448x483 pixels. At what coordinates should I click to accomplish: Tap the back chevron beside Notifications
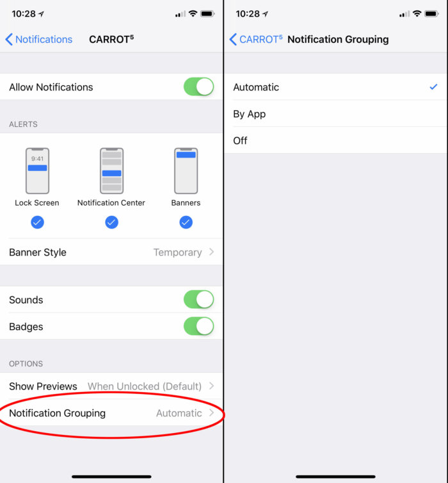click(9, 40)
